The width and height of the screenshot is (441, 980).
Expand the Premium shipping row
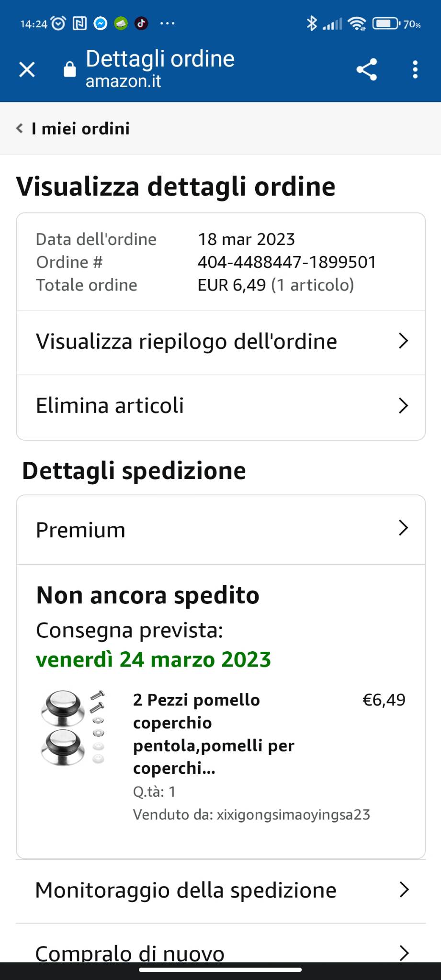(221, 530)
